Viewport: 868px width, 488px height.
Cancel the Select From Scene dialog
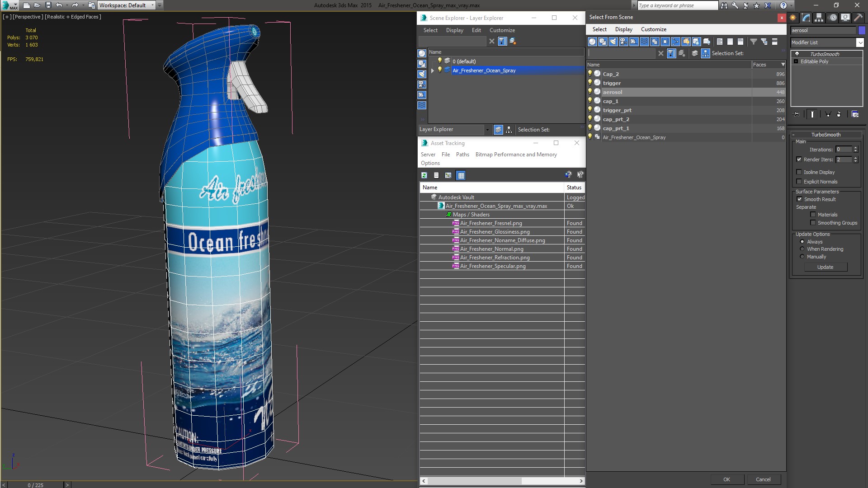(x=763, y=479)
